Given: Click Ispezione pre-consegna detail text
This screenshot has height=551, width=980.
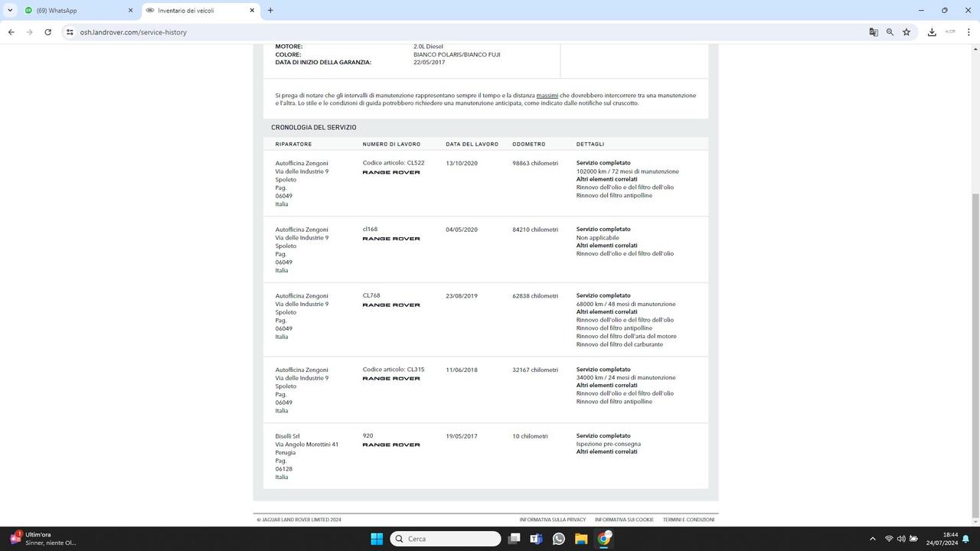Looking at the screenshot, I should click(609, 444).
